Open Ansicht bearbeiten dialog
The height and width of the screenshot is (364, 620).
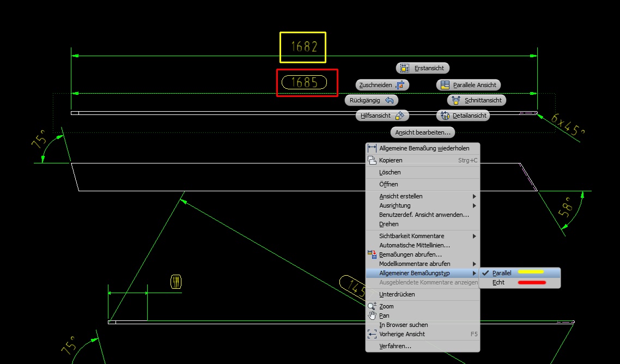(423, 132)
